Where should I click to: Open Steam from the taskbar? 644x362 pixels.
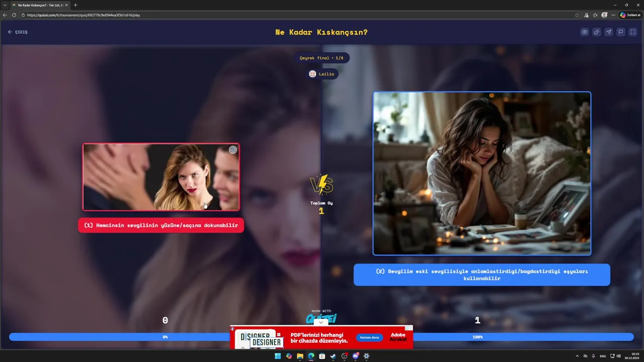pyautogui.click(x=333, y=356)
